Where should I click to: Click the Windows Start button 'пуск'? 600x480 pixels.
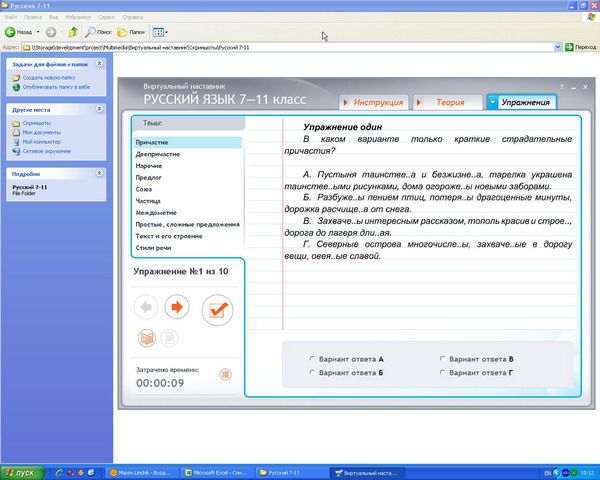click(x=20, y=471)
